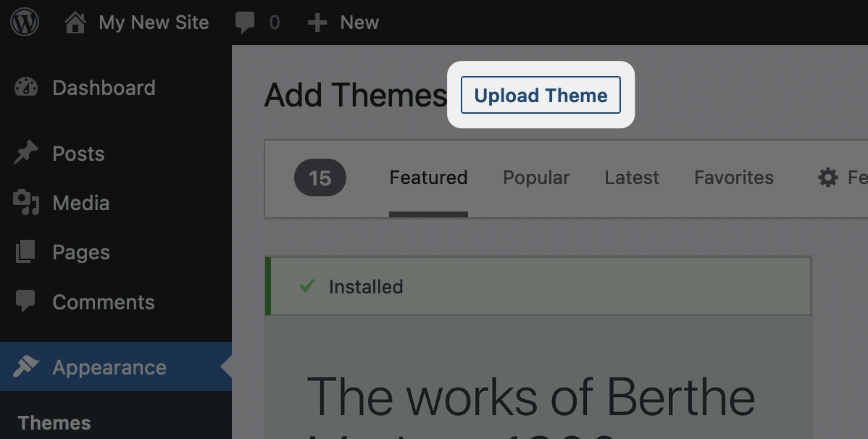The height and width of the screenshot is (439, 868).
Task: Click the Dashboard gauge icon
Action: 26,88
